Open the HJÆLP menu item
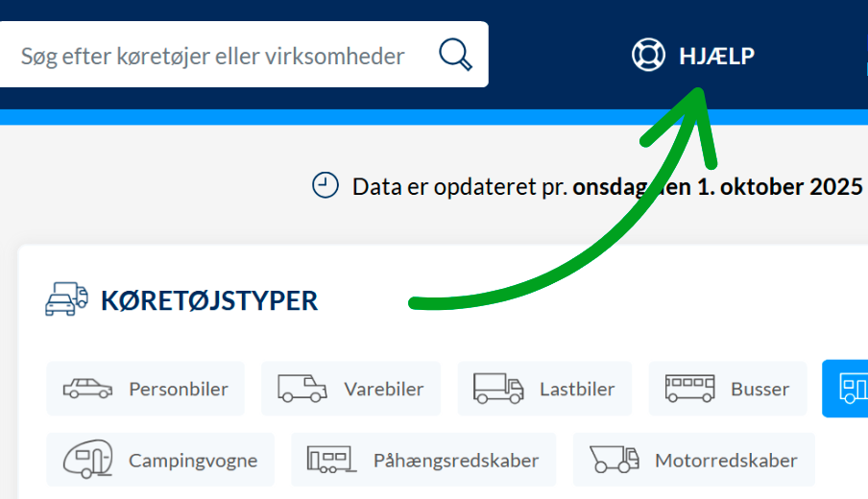Screen dimensions: 868x499 (x=715, y=56)
